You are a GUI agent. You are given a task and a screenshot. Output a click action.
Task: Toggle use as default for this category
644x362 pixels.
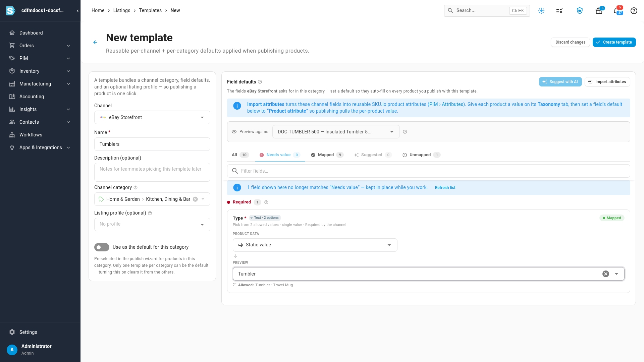click(102, 247)
